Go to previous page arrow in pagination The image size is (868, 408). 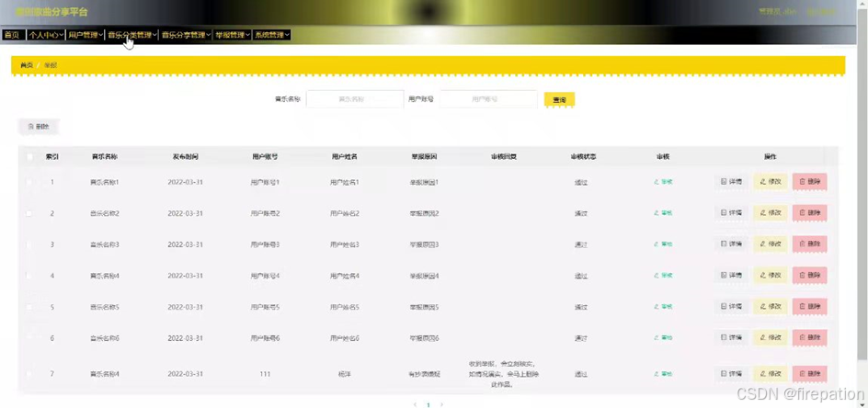coord(416,404)
